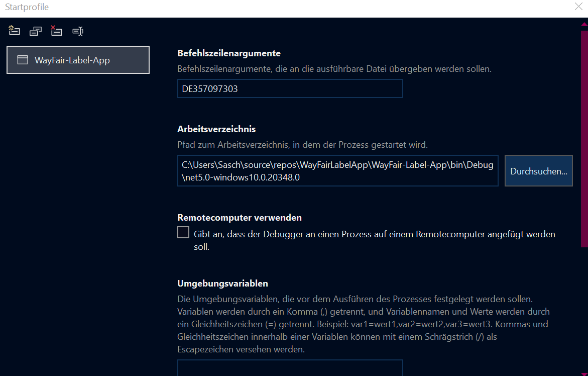Click the profile window icon beside WayFair-Label-App

(x=23, y=60)
